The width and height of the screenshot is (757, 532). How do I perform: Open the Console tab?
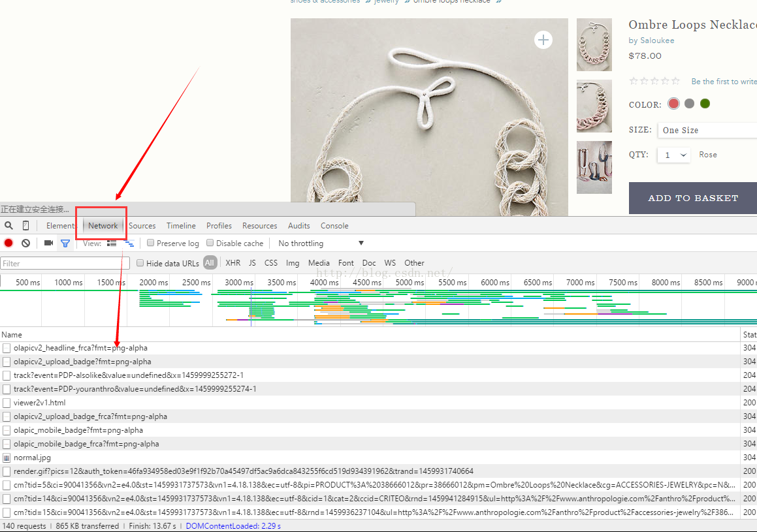334,226
